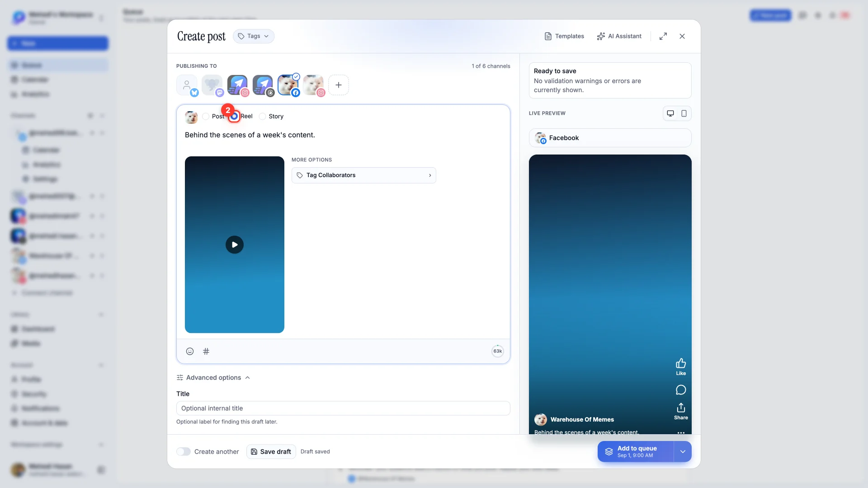The height and width of the screenshot is (488, 868).
Task: Click the 63k character counter
Action: tap(498, 352)
